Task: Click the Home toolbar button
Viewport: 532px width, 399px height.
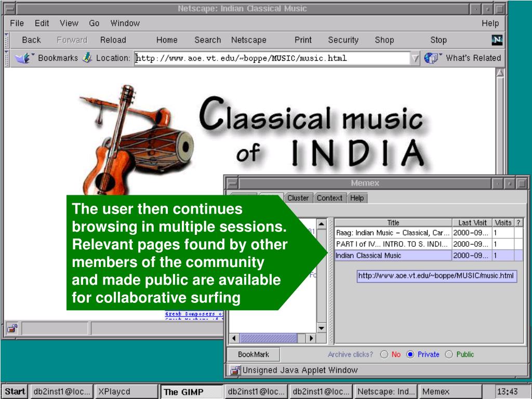Action: pos(167,40)
